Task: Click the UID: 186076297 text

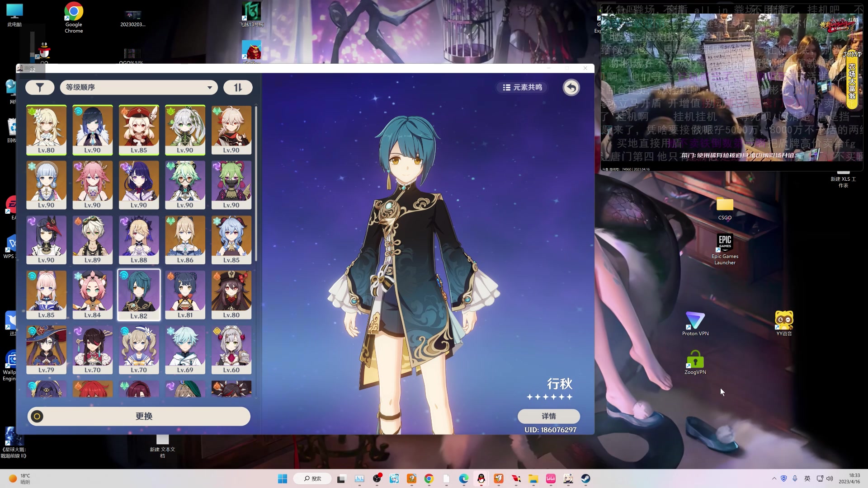Action: tap(550, 430)
